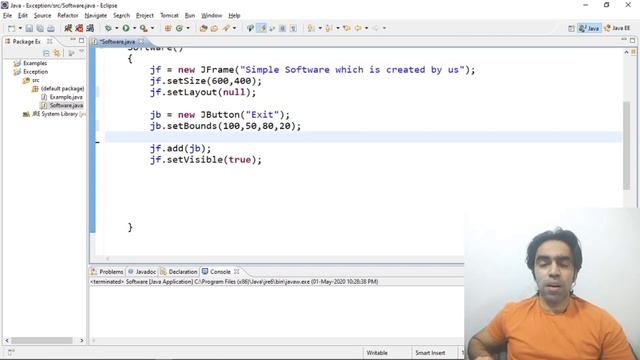This screenshot has height=360, width=640.
Task: Select the Package Explorer tab
Action: [x=26, y=42]
